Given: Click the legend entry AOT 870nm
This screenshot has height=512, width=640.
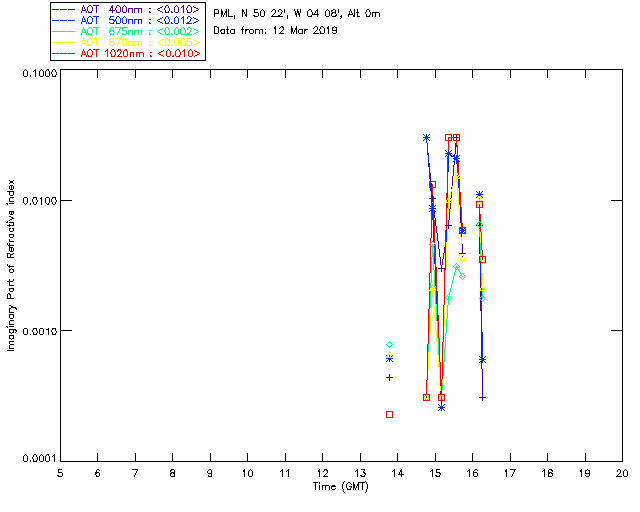Looking at the screenshot, I should [x=127, y=42].
